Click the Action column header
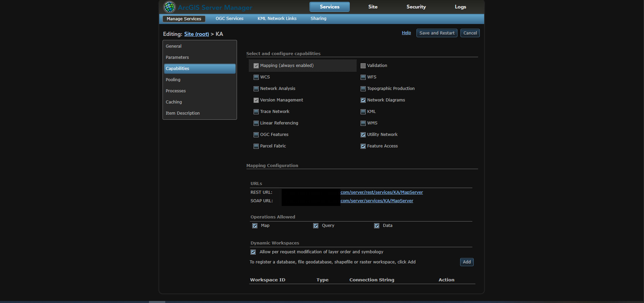Screen dimensions: 644x303 (446, 280)
